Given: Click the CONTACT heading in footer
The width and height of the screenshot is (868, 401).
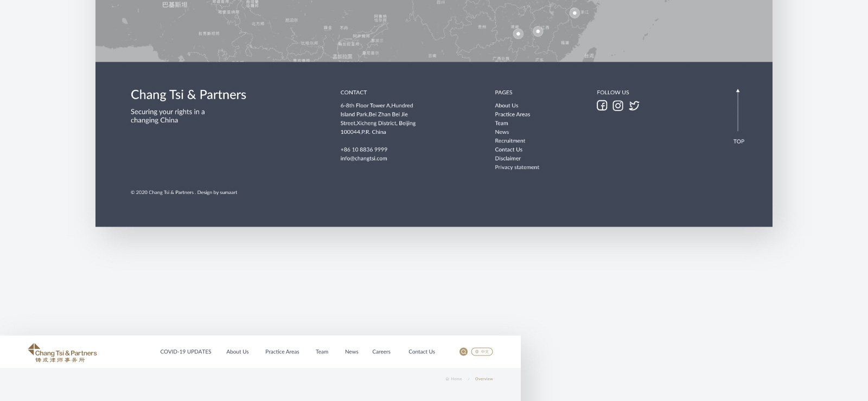Looking at the screenshot, I should coord(354,93).
